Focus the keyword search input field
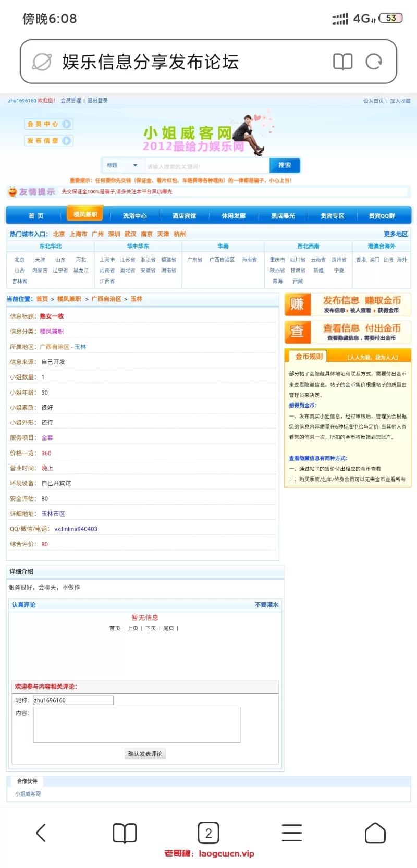 coord(206,166)
